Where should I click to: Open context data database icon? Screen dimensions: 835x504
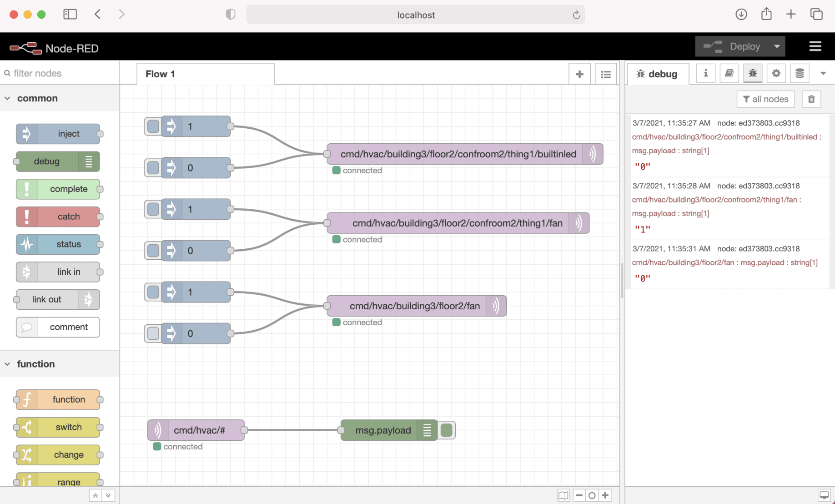tap(800, 74)
